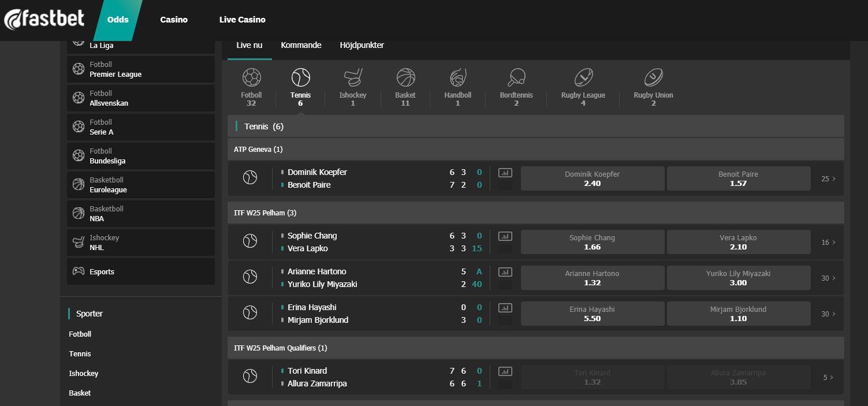Open the Rugby Union sport filter icon
Viewport: 868px width, 406px height.
click(x=653, y=77)
